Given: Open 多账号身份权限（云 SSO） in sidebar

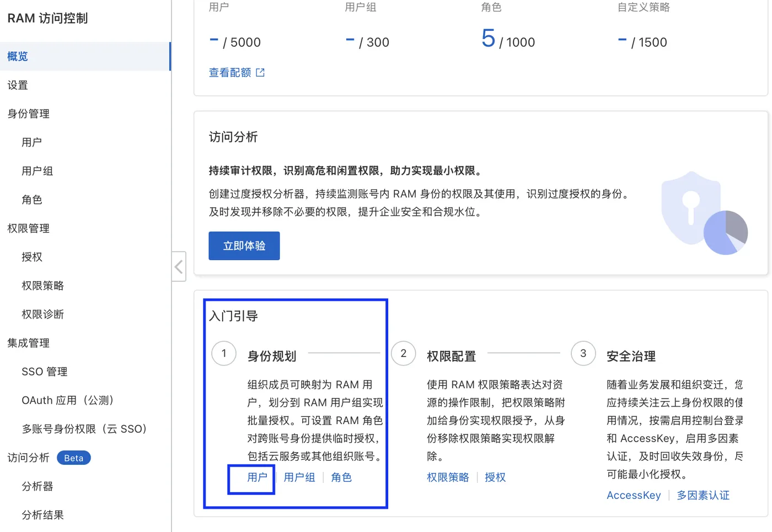Looking at the screenshot, I should [84, 429].
